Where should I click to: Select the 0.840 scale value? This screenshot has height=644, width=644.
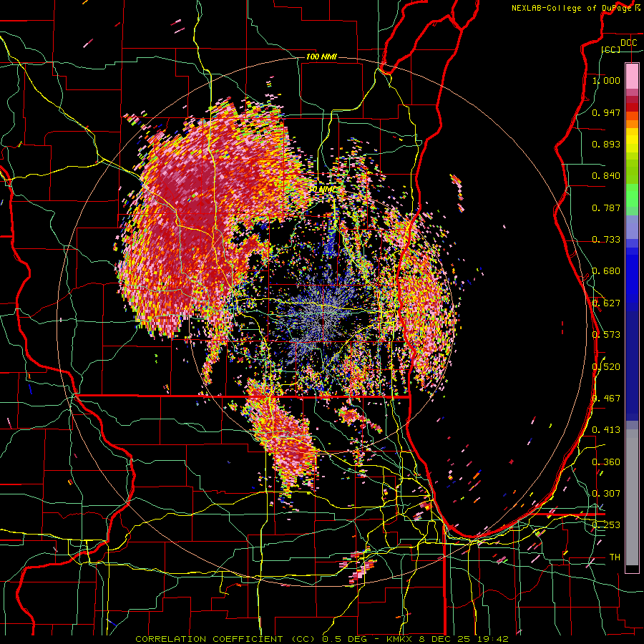[x=606, y=176]
